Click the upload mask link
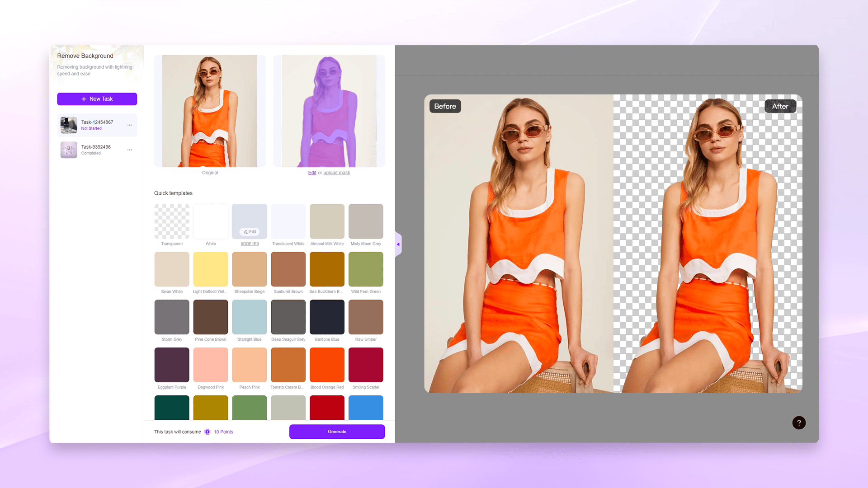 coord(336,173)
